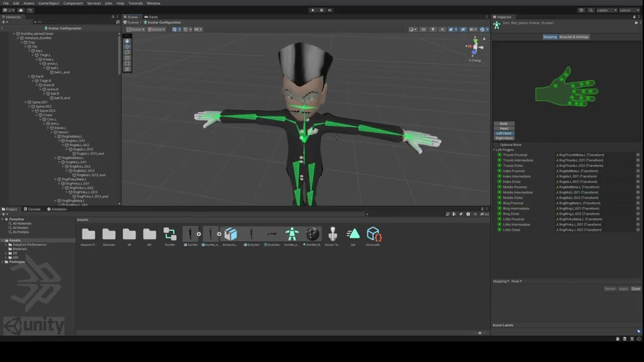Image resolution: width=644 pixels, height=362 pixels.
Task: Toggle scene audio
Action: pos(442,29)
